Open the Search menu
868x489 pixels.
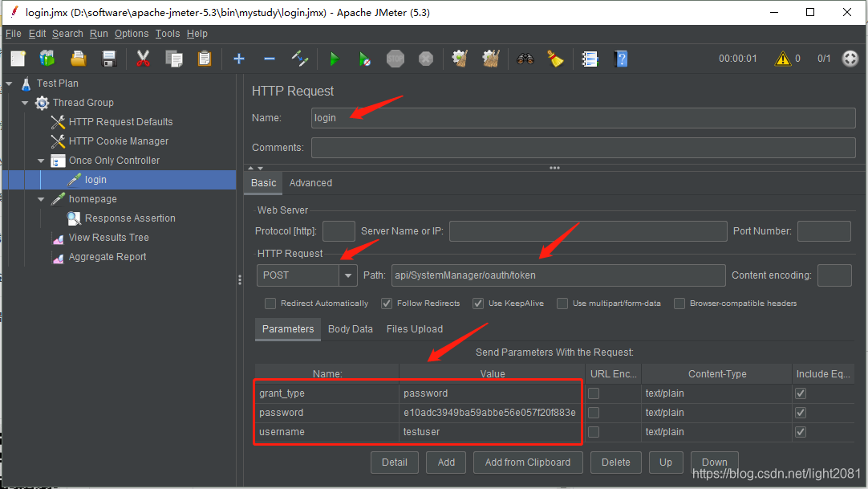(67, 33)
